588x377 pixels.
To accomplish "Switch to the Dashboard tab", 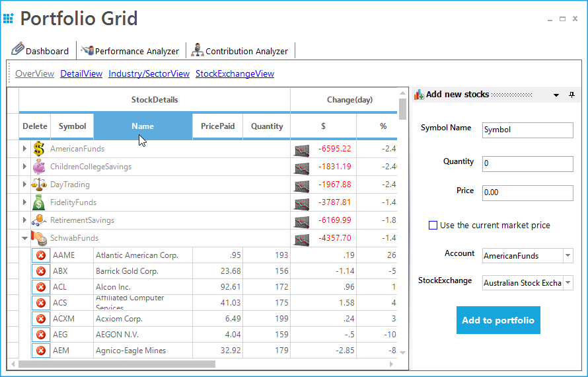I will 40,50.
